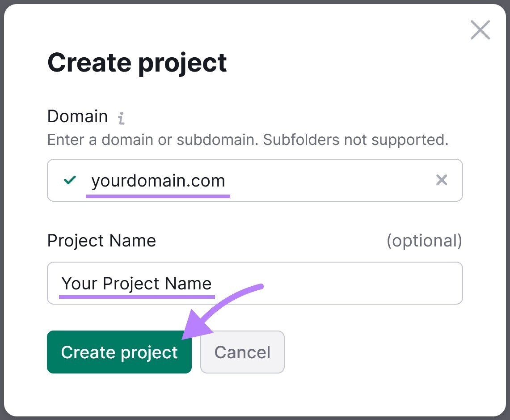Click the Create project button
The image size is (510, 420).
coord(119,352)
